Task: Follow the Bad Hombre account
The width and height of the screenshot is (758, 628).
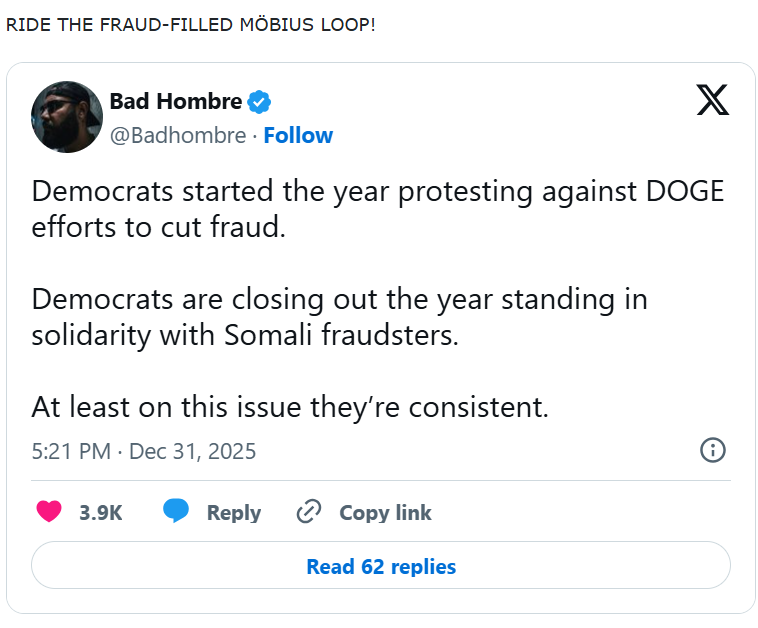Action: click(x=298, y=135)
